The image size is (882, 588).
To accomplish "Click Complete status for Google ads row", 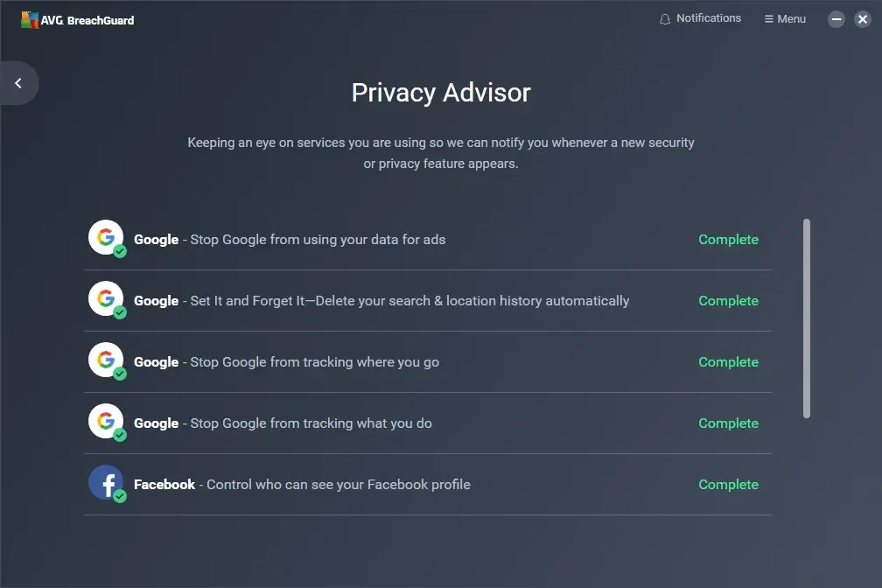I will coord(728,240).
